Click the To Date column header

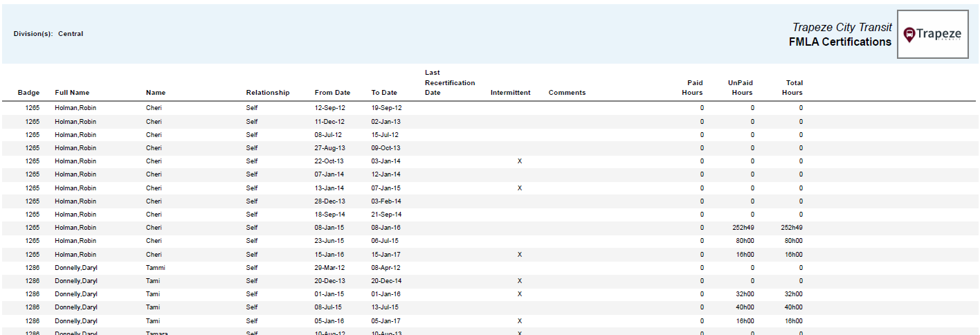click(384, 93)
